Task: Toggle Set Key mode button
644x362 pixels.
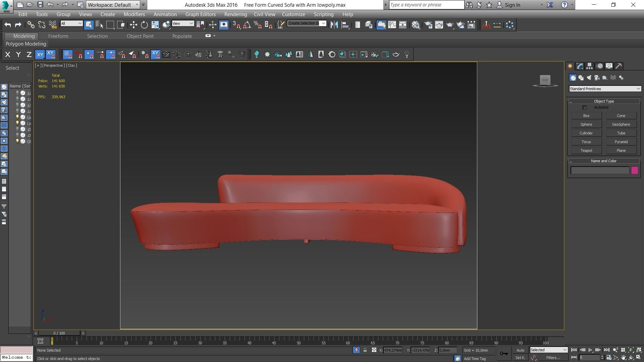Action: pyautogui.click(x=520, y=358)
